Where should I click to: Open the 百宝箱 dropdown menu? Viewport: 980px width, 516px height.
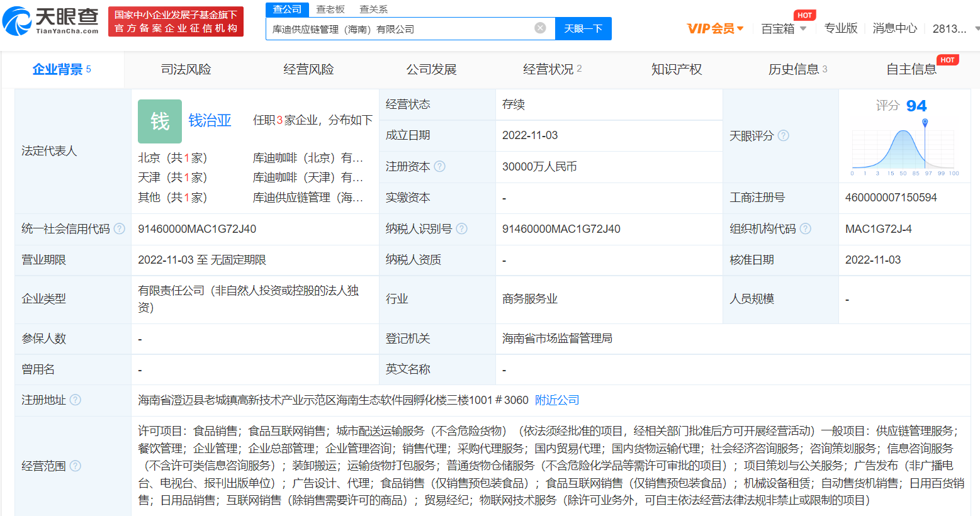click(784, 29)
